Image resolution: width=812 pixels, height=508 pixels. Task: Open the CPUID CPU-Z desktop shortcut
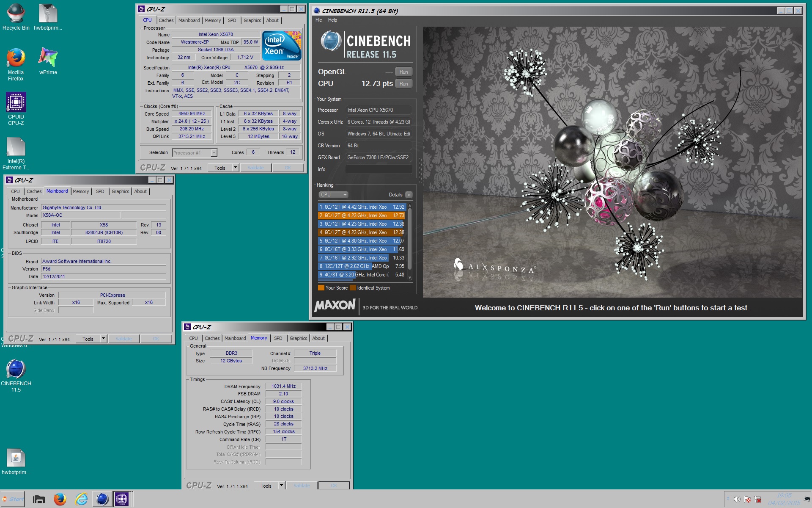point(16,109)
